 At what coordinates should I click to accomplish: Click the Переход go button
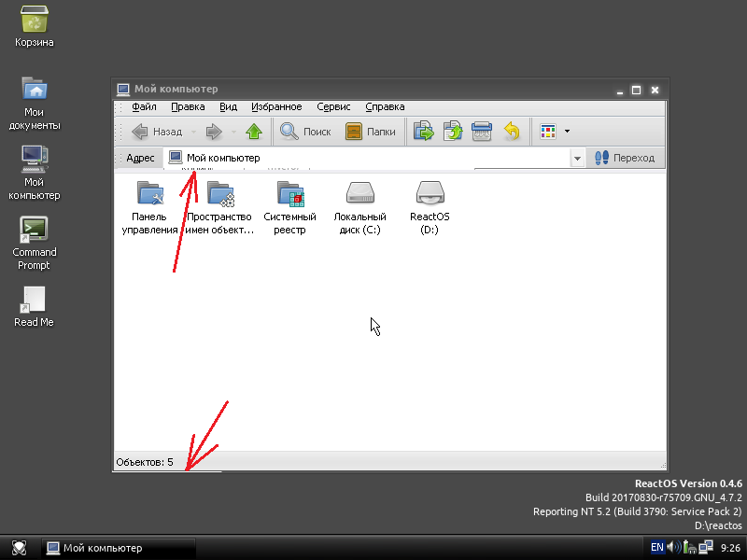pos(624,158)
